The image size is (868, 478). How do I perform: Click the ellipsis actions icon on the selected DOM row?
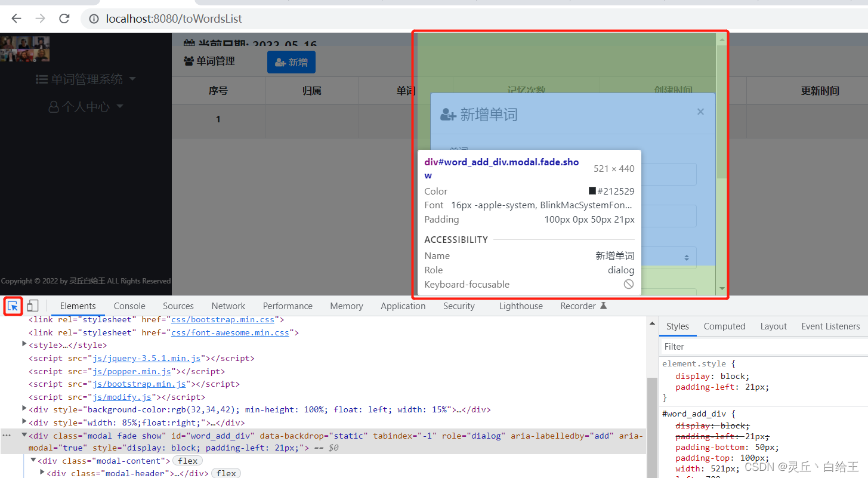pyautogui.click(x=7, y=435)
